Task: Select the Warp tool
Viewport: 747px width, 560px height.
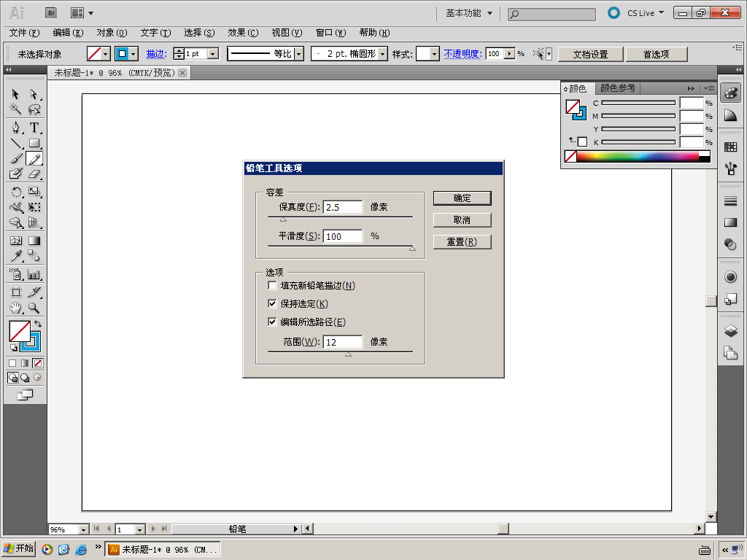Action: pyautogui.click(x=15, y=207)
